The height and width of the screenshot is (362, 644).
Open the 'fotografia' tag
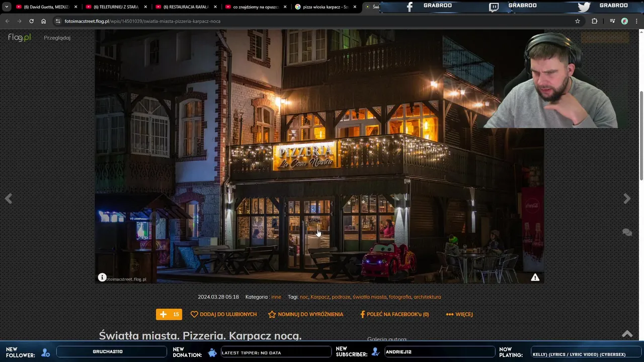[x=400, y=297]
